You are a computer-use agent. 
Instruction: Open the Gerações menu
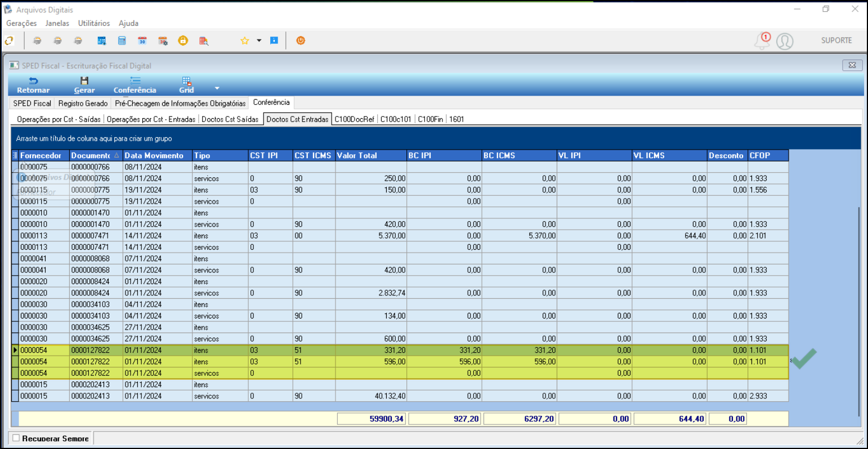tap(21, 23)
